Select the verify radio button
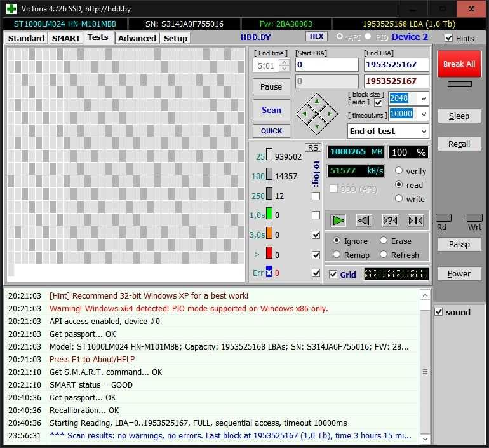The height and width of the screenshot is (448, 489). [x=399, y=170]
